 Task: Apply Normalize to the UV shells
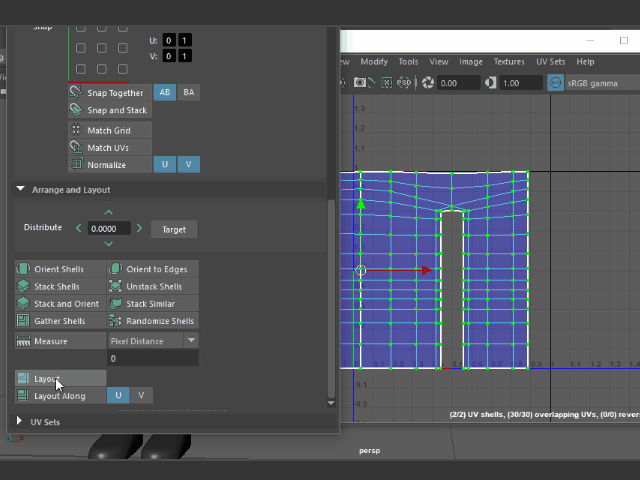point(108,165)
